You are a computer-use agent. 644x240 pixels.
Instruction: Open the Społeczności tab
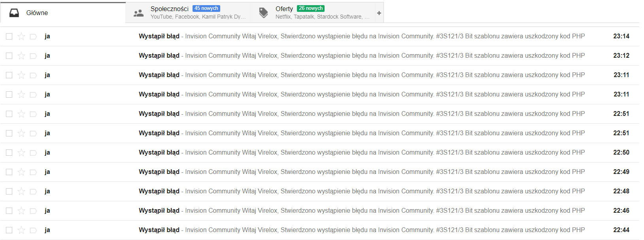(x=169, y=9)
